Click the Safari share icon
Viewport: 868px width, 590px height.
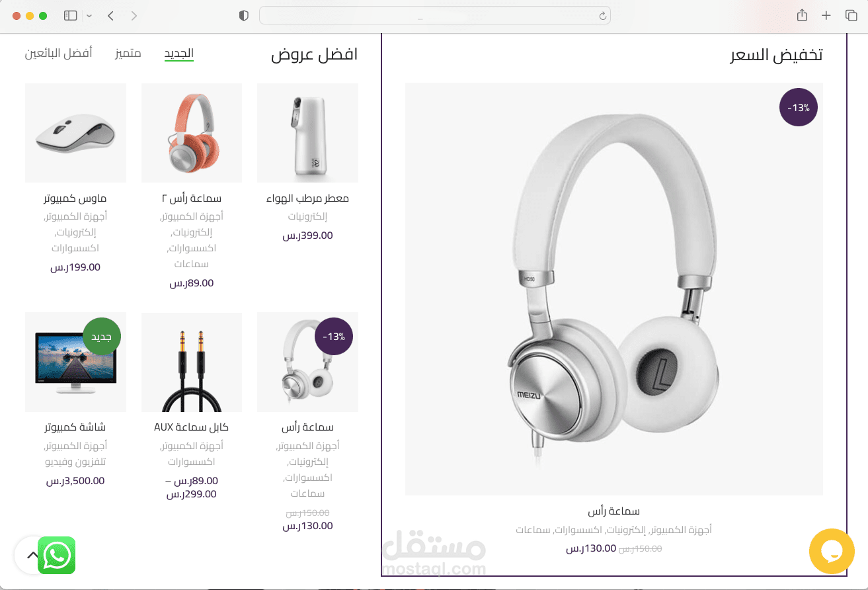point(802,15)
